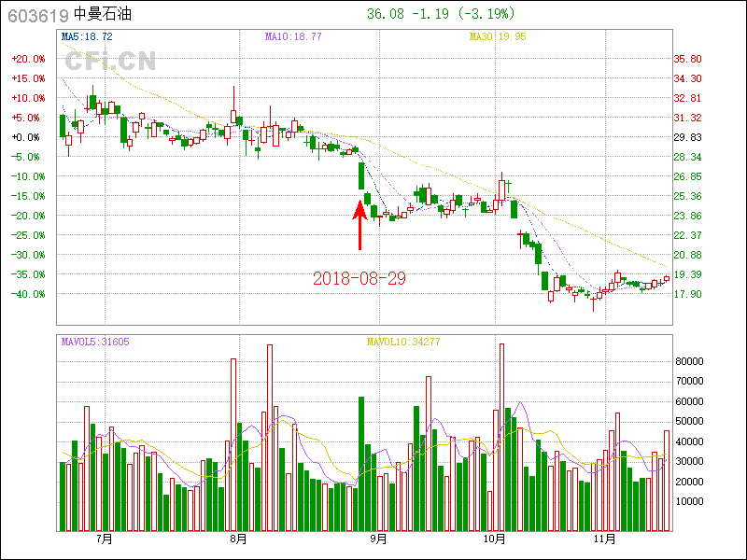Click the 28.34 price axis label

pyautogui.click(x=688, y=157)
